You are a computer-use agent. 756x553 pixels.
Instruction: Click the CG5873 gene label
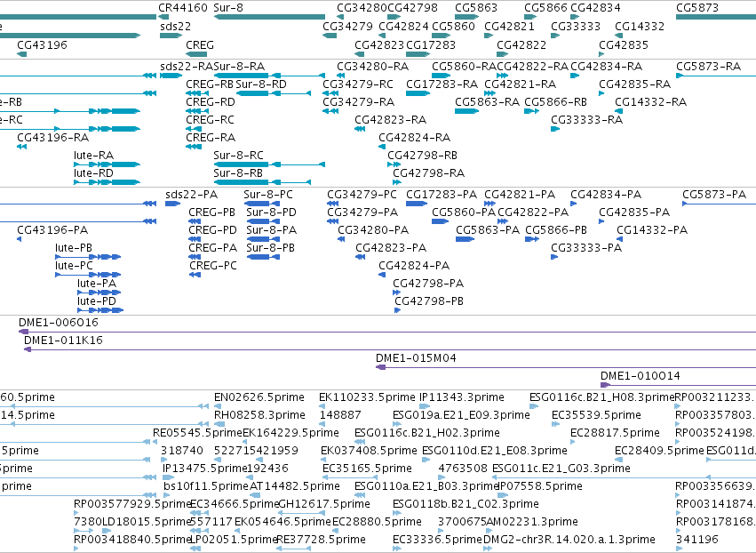click(697, 8)
